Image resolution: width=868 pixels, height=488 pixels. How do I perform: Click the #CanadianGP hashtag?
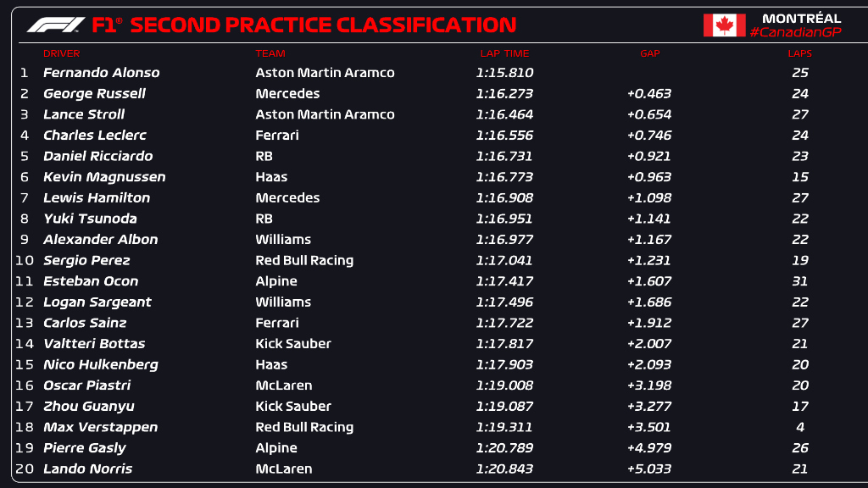tap(795, 32)
